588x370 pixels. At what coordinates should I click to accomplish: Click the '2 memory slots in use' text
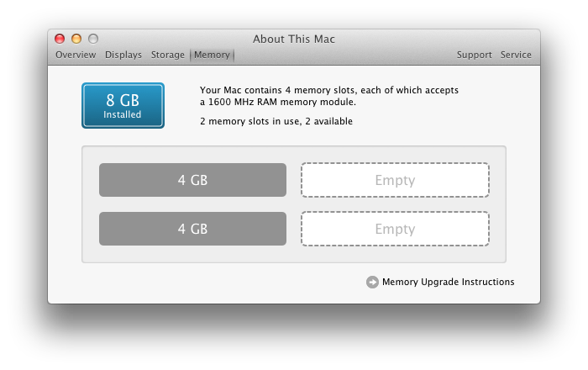click(x=276, y=121)
